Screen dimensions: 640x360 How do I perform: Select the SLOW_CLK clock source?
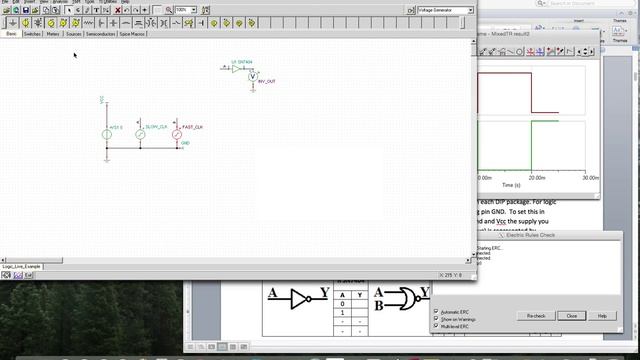[140, 134]
